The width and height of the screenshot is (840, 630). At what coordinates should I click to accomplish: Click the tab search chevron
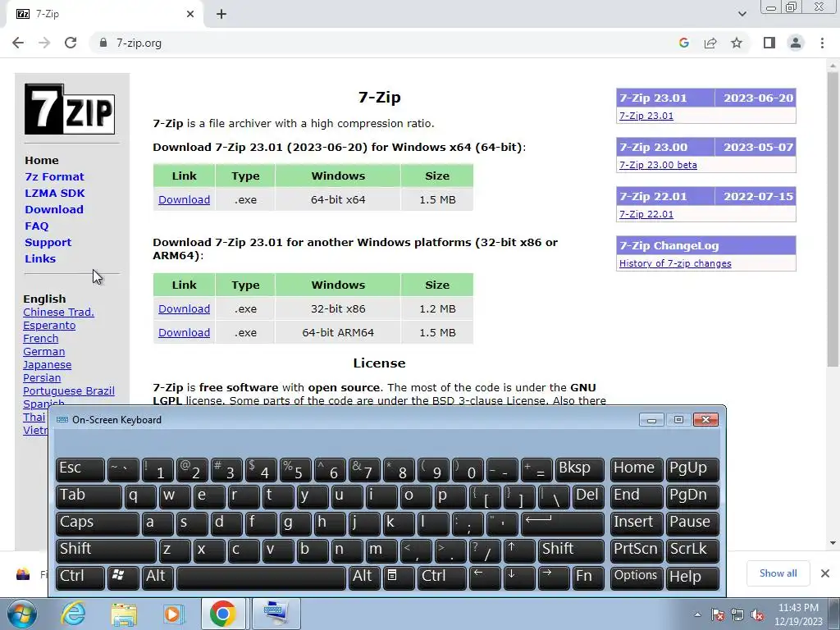click(x=742, y=14)
